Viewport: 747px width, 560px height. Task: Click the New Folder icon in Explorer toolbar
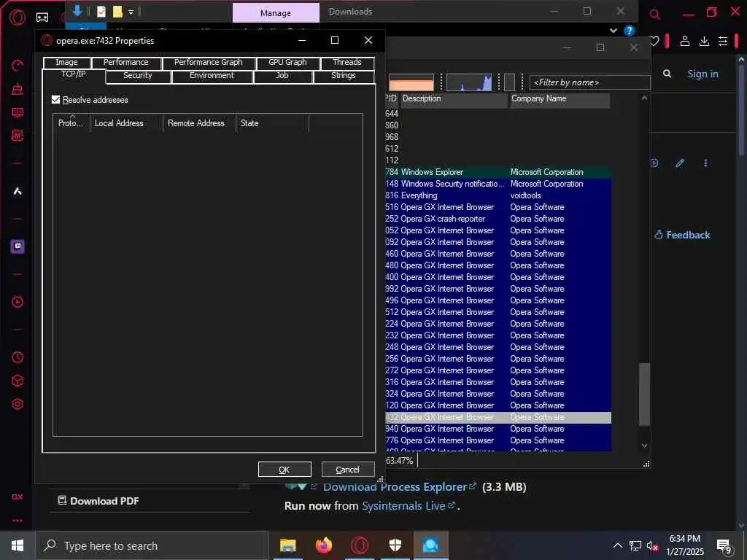coord(117,12)
